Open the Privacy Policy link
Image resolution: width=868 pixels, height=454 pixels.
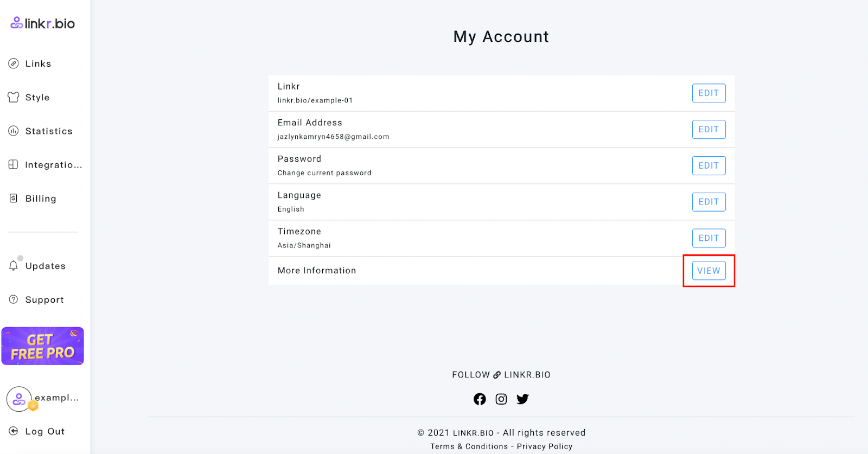click(544, 446)
